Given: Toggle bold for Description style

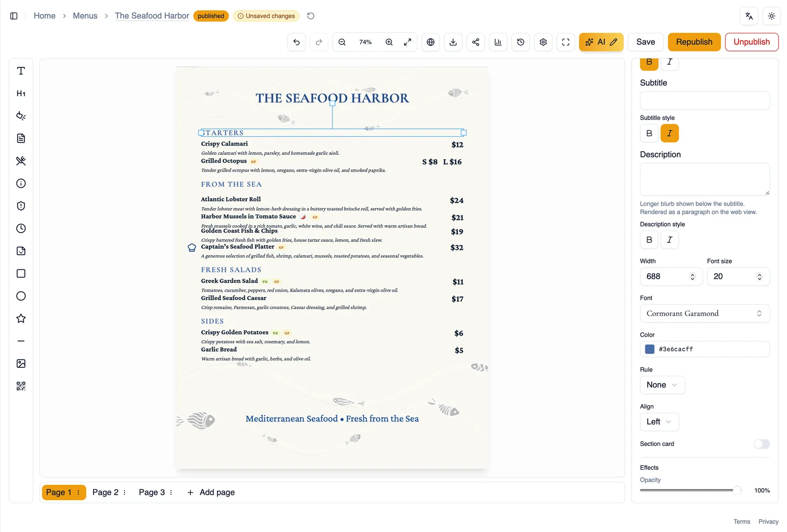Looking at the screenshot, I should coord(649,240).
